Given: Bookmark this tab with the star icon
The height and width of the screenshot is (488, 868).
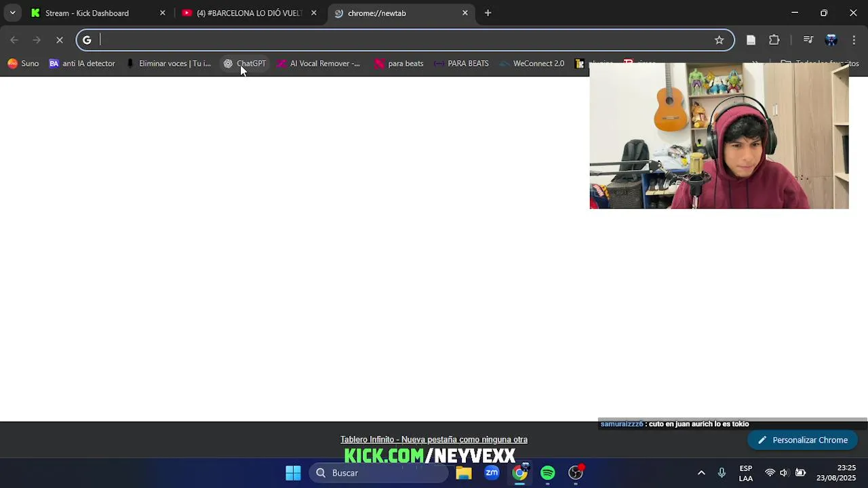Looking at the screenshot, I should (x=719, y=40).
